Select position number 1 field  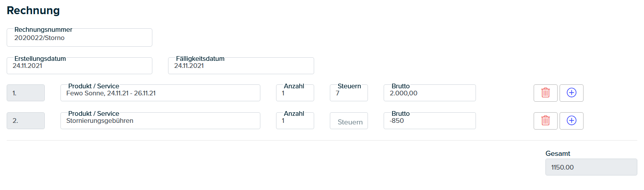(x=26, y=93)
